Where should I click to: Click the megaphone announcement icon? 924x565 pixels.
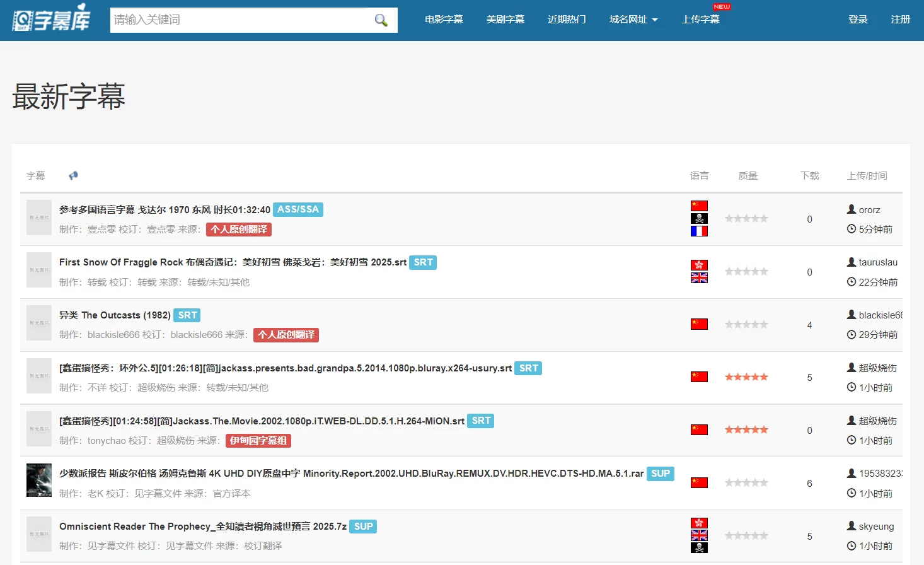tap(73, 175)
